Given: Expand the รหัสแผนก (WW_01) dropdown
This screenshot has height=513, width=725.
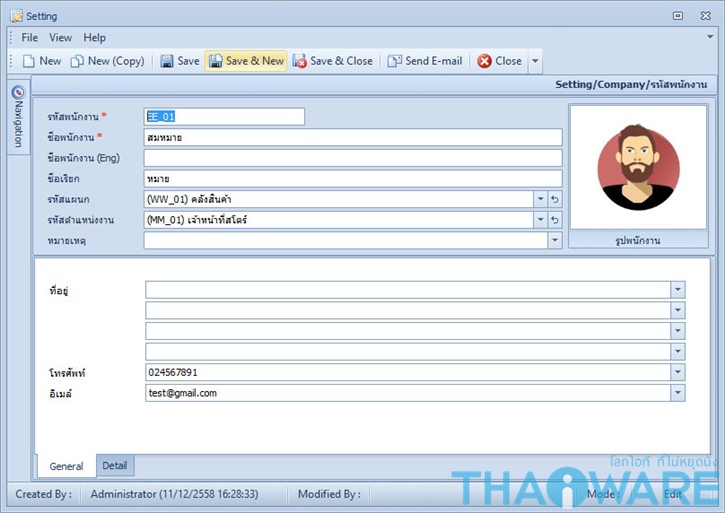Looking at the screenshot, I should [540, 199].
